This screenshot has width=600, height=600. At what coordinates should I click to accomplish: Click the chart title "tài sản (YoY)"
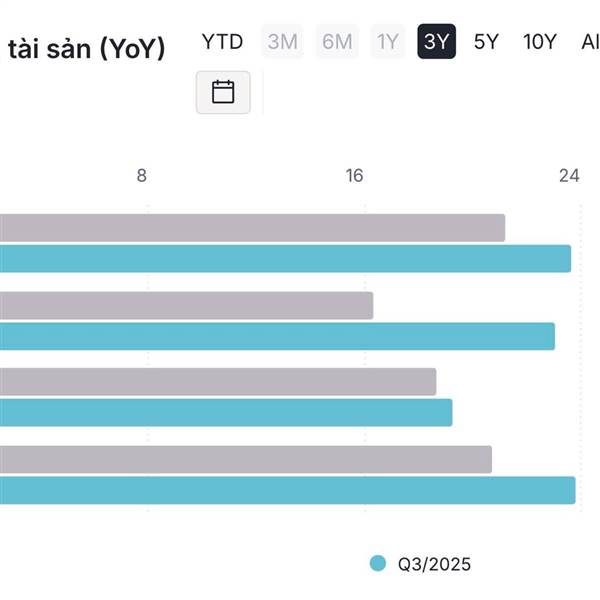(x=86, y=48)
